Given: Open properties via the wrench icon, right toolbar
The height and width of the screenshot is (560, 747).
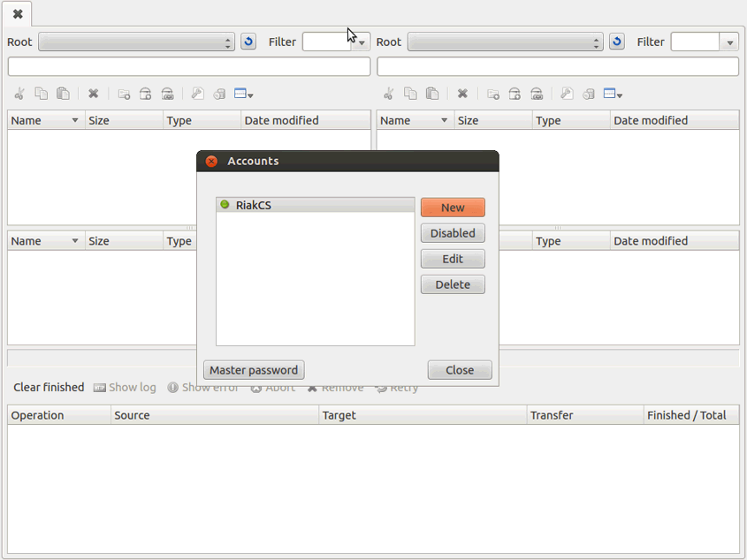Looking at the screenshot, I should 566,94.
